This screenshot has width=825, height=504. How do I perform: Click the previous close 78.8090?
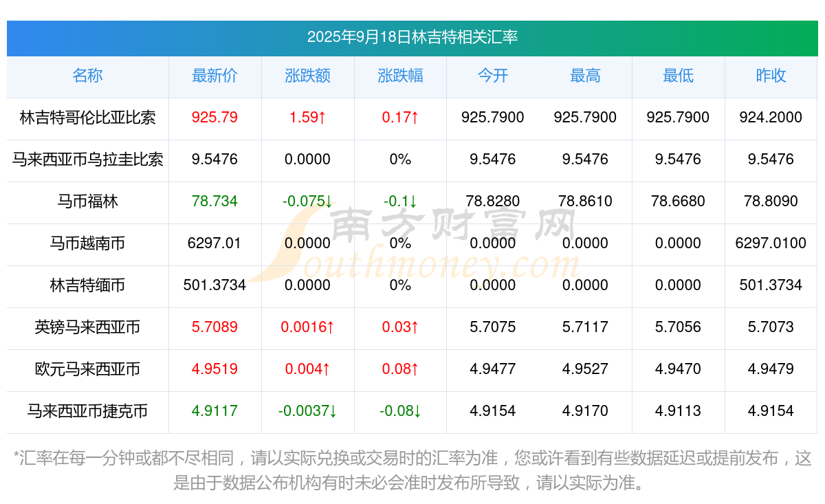(x=771, y=201)
